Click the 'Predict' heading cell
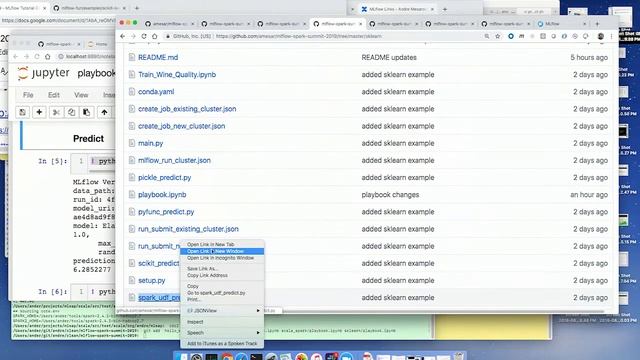This screenshot has width=640, height=360. click(88, 138)
